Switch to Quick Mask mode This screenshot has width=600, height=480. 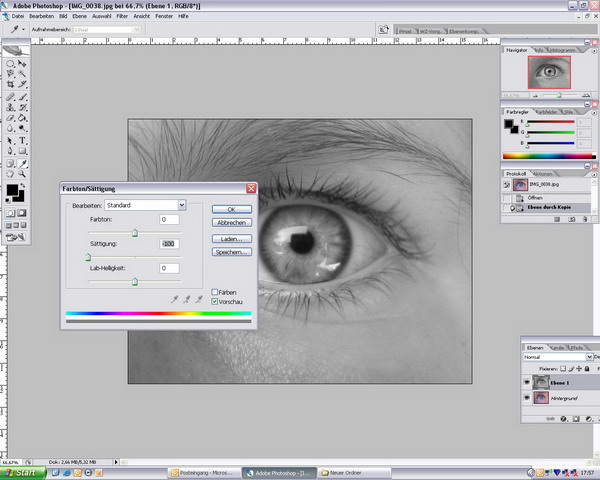22,213
